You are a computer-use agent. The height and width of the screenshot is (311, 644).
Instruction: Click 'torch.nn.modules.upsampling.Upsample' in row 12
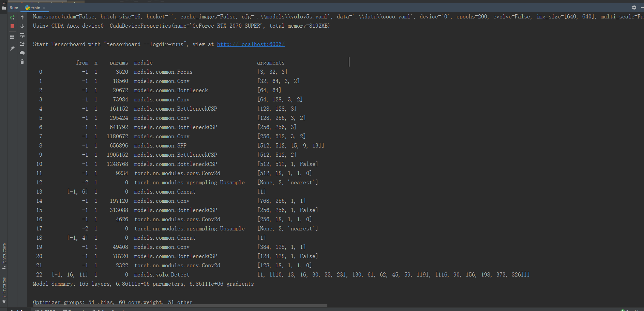pyautogui.click(x=190, y=183)
